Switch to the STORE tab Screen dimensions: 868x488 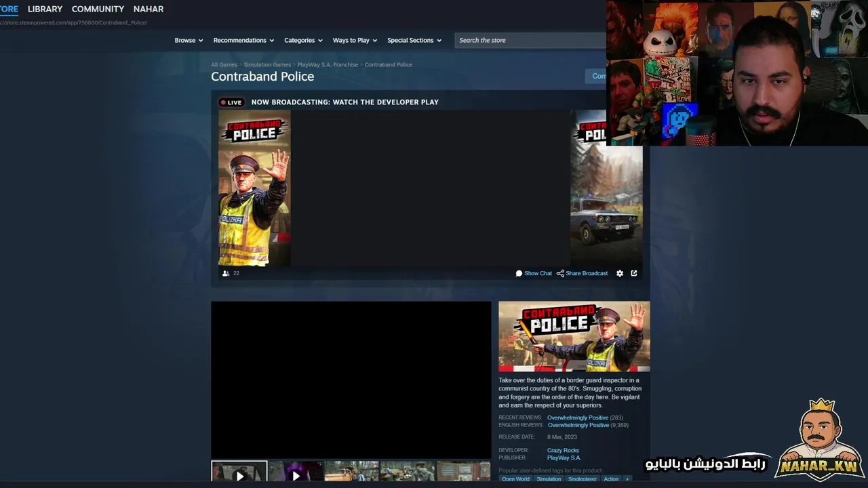tap(9, 9)
